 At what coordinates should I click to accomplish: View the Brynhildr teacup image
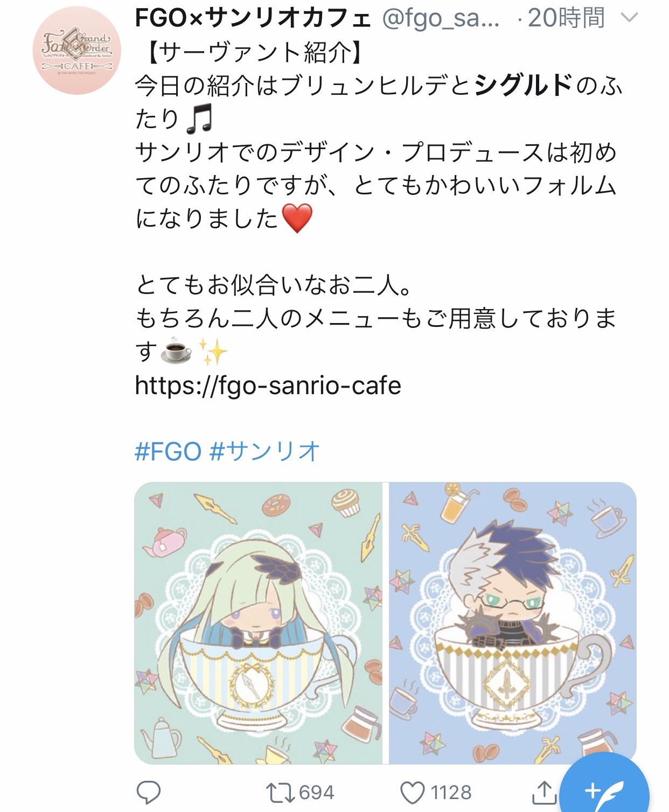point(259,623)
